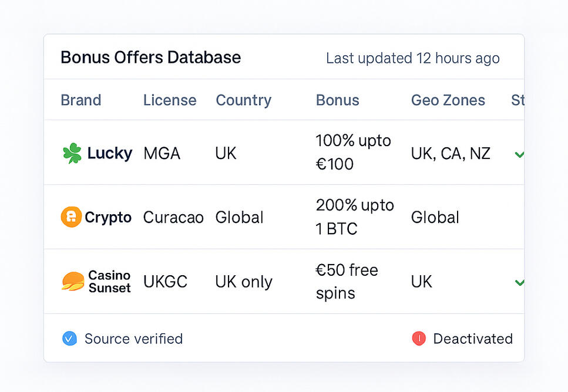The image size is (568, 392).
Task: Select the Brand column header
Action: pos(81,100)
